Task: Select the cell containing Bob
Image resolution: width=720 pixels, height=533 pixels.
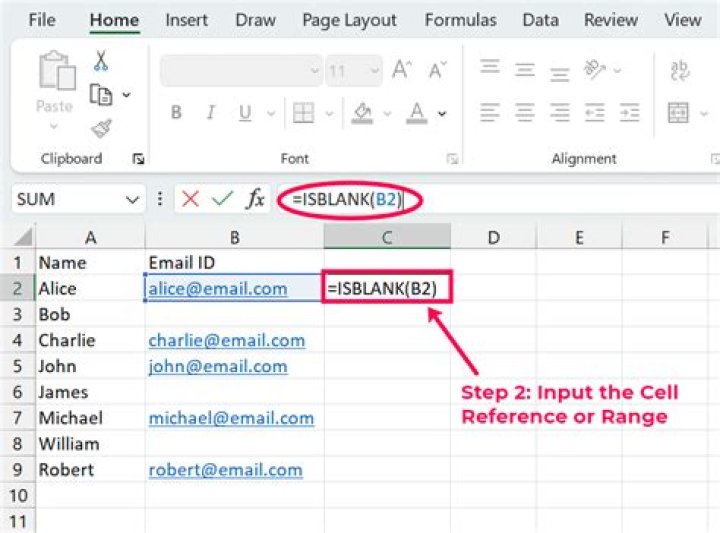Action: [90, 314]
